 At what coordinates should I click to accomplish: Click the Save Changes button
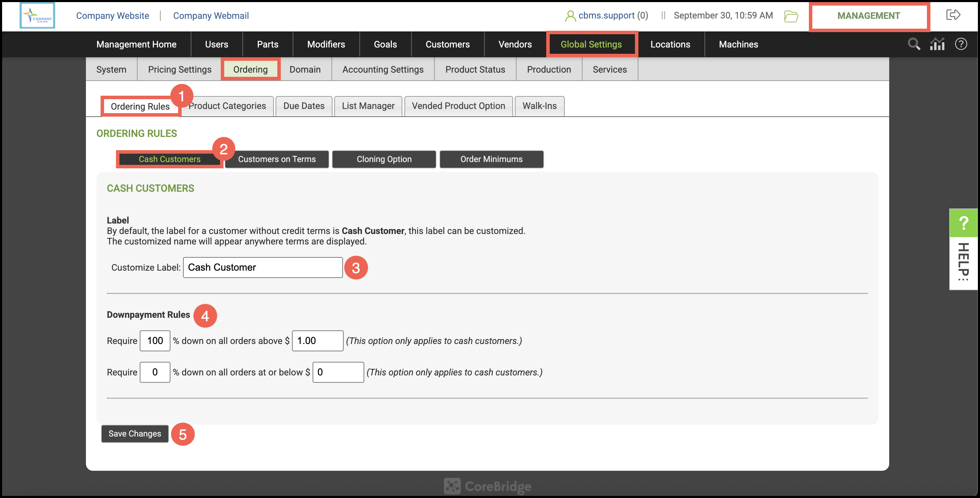coord(135,433)
